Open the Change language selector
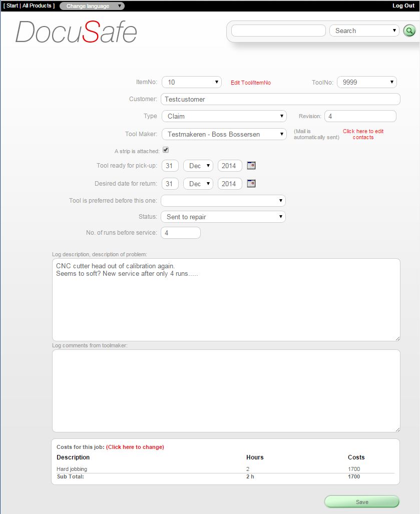Screen dimensions: 420x514 coord(92,6)
